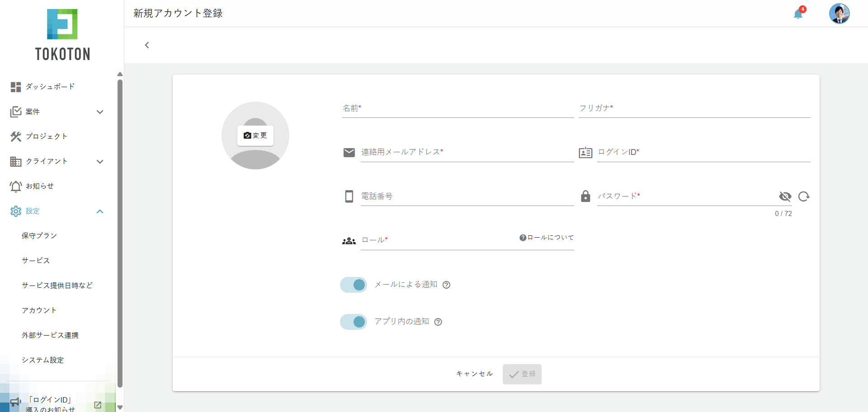Regenerate password with the refresh icon
The height and width of the screenshot is (412, 868).
coord(804,197)
